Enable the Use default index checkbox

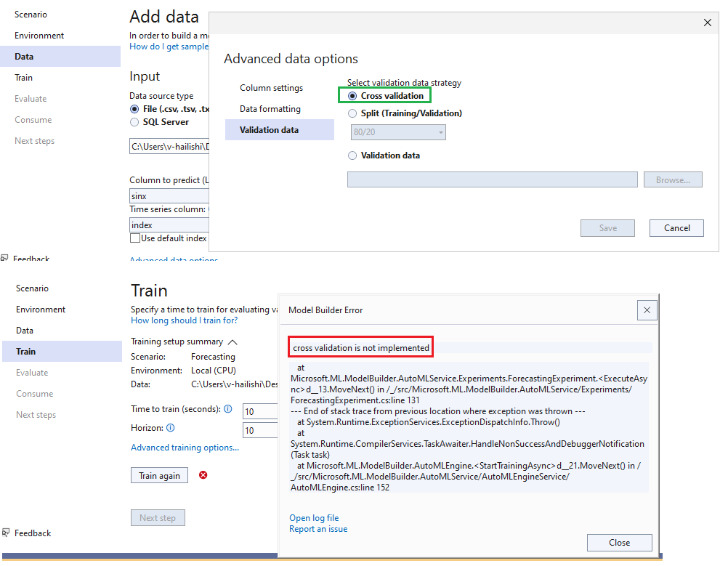point(135,238)
